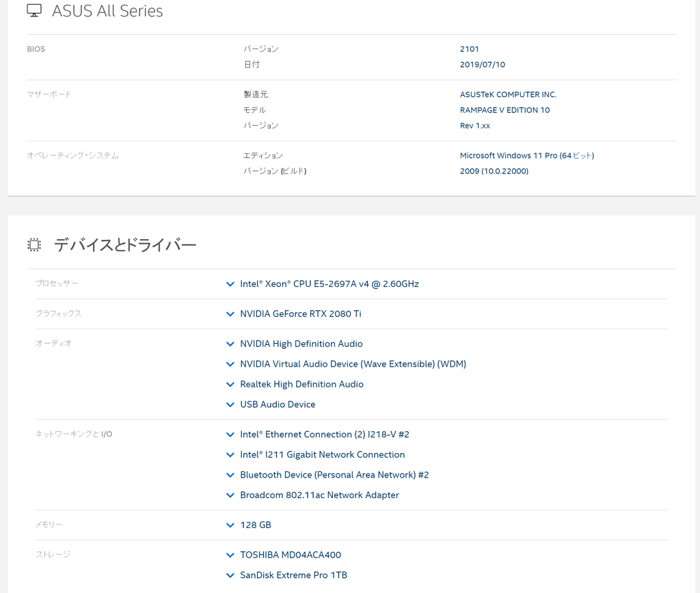Click the オペレーティング・システム label
Screen dimensions: 700x593
point(72,156)
